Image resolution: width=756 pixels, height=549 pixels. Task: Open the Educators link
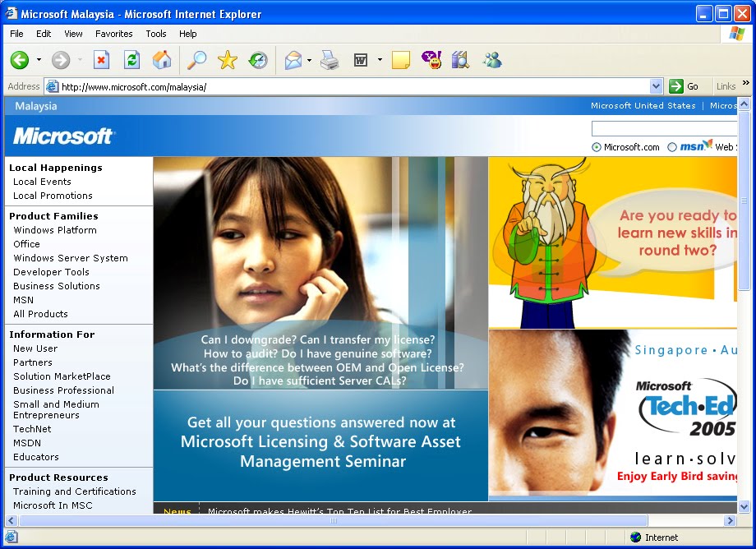36,457
